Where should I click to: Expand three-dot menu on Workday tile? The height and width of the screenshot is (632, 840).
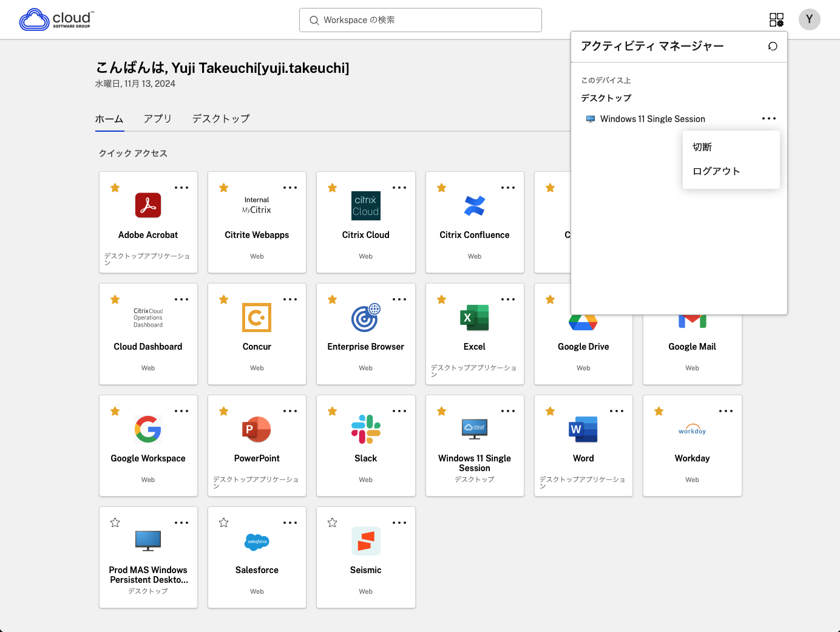point(725,411)
